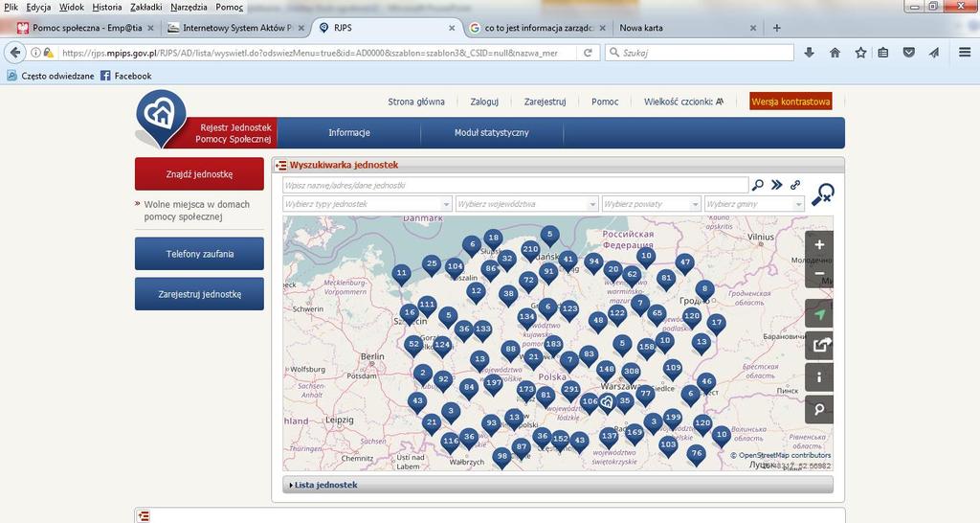Click the map search magnifier button
The height and width of the screenshot is (523, 980).
(x=819, y=410)
